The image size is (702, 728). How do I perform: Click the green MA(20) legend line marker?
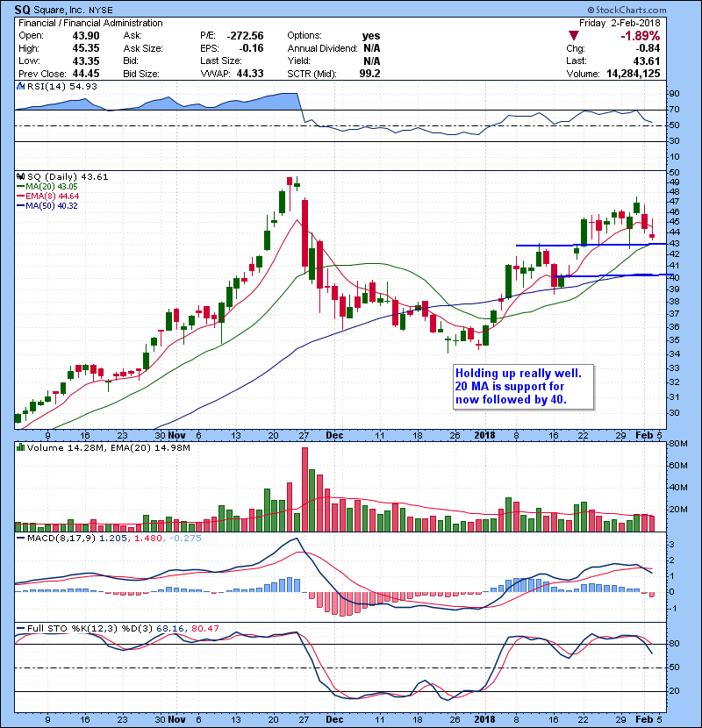(x=20, y=187)
